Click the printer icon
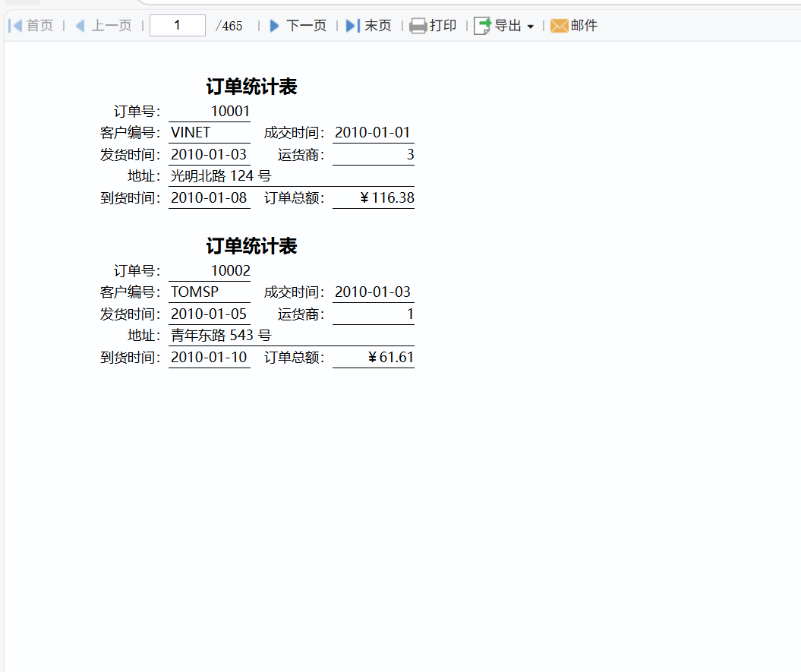 coord(418,26)
